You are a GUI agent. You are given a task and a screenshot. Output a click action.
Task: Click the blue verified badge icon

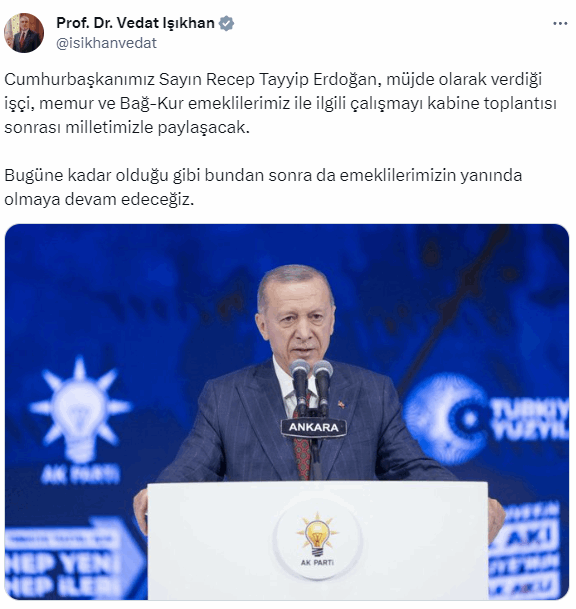pos(226,23)
